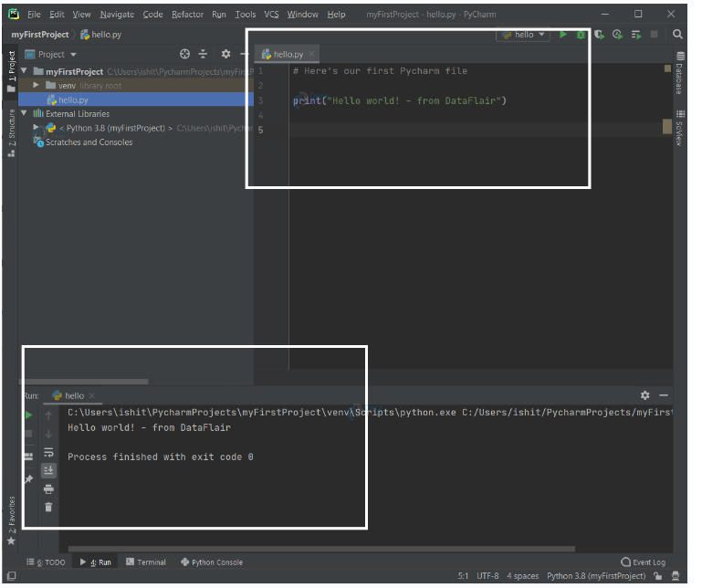
Task: Click the stop process square in top toolbar
Action: coord(654,35)
